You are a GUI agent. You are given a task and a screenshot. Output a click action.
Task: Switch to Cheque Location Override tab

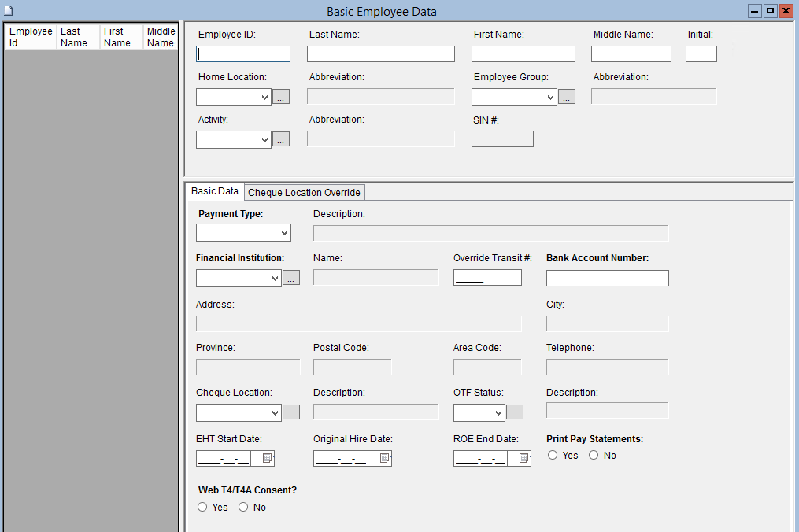point(305,193)
